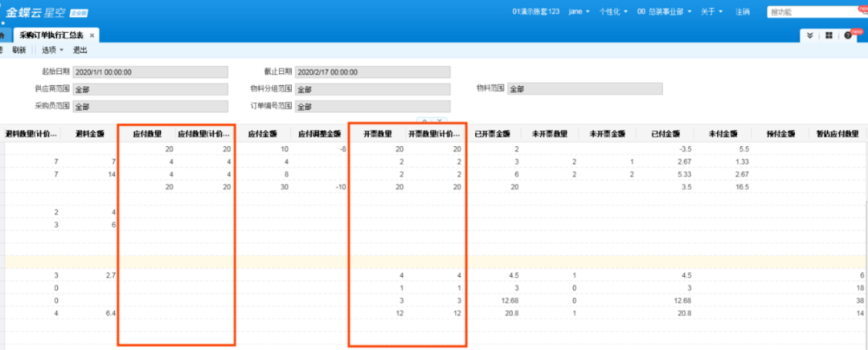Click the 截止日期 date field
868x350 pixels.
(x=373, y=72)
